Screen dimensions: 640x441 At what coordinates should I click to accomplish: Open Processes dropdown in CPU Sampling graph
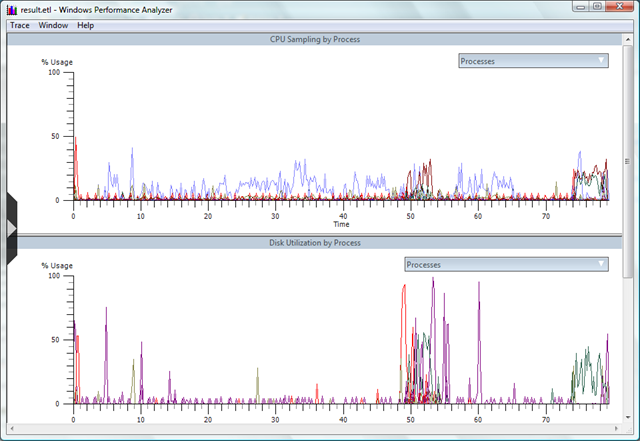click(x=532, y=61)
